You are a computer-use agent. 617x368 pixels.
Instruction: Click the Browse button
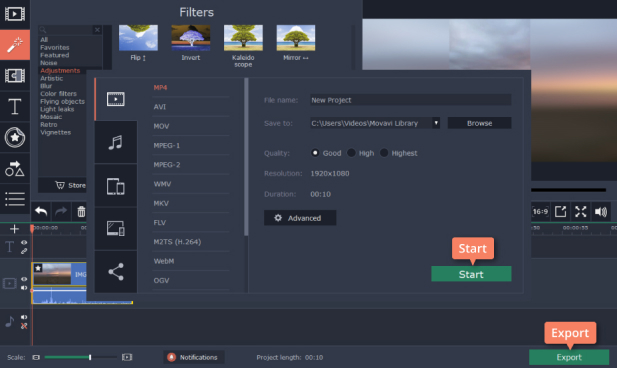click(479, 123)
